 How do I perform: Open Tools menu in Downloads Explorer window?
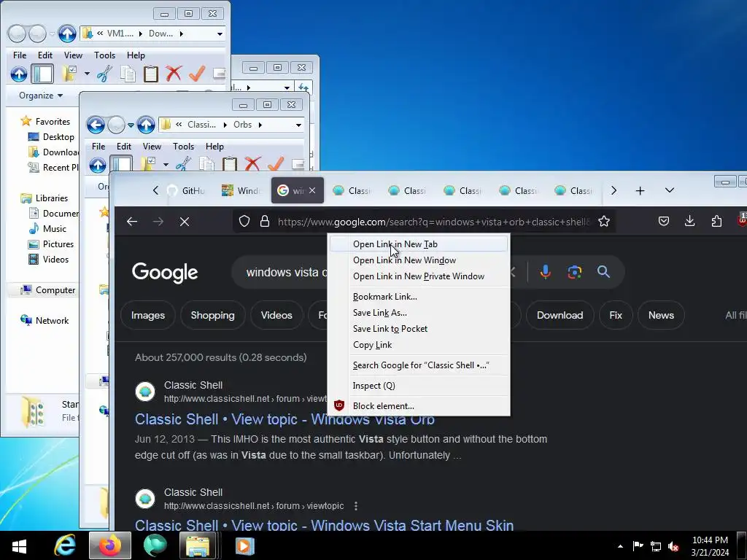[104, 55]
